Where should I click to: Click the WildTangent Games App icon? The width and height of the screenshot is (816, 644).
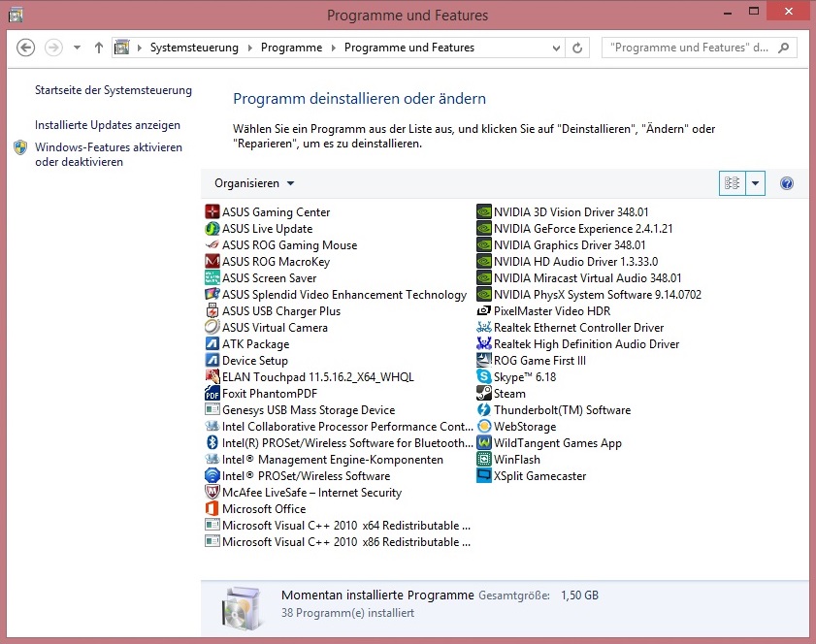[x=484, y=442]
